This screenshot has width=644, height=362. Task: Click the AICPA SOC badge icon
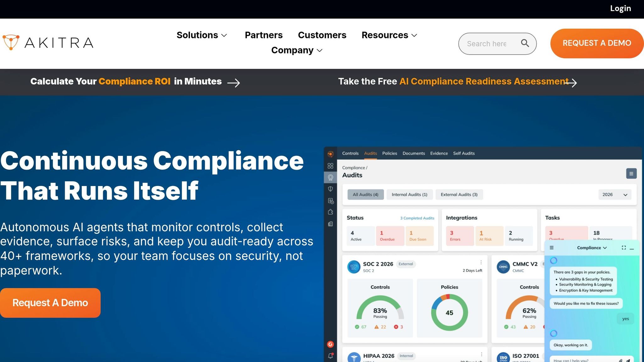pos(354,267)
